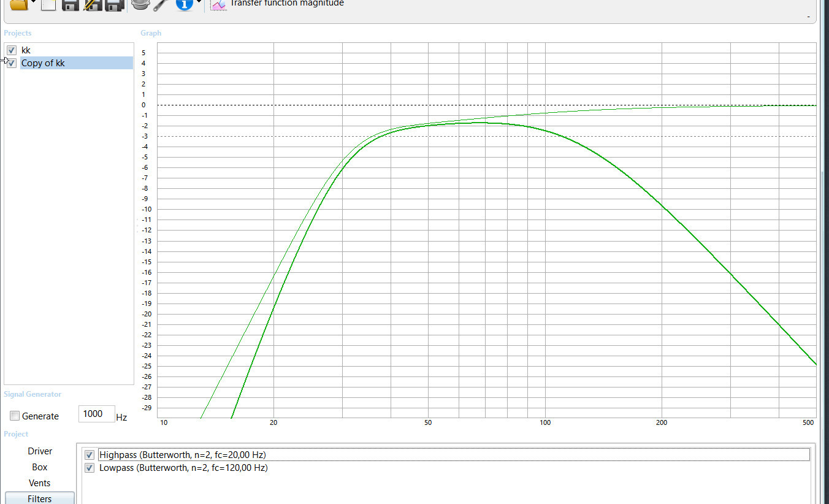Click the floppy disk with pencil icon
Viewport: 829px width, 504px height.
[92, 4]
